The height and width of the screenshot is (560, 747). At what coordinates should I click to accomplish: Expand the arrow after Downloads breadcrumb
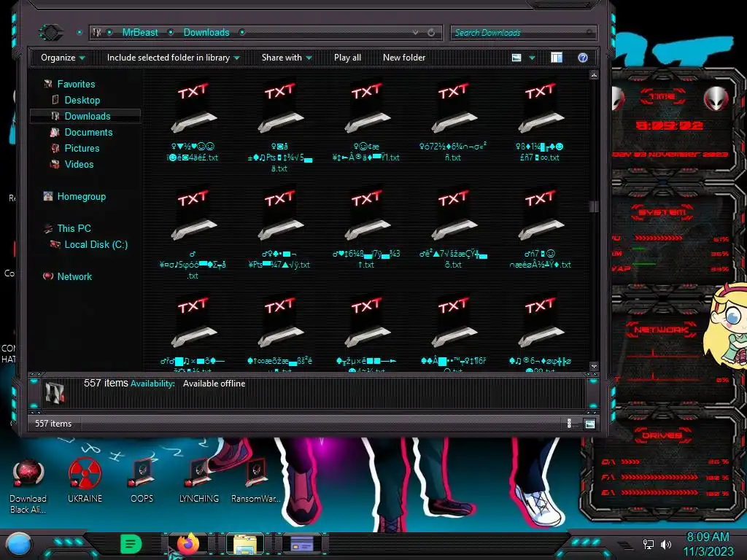point(242,32)
